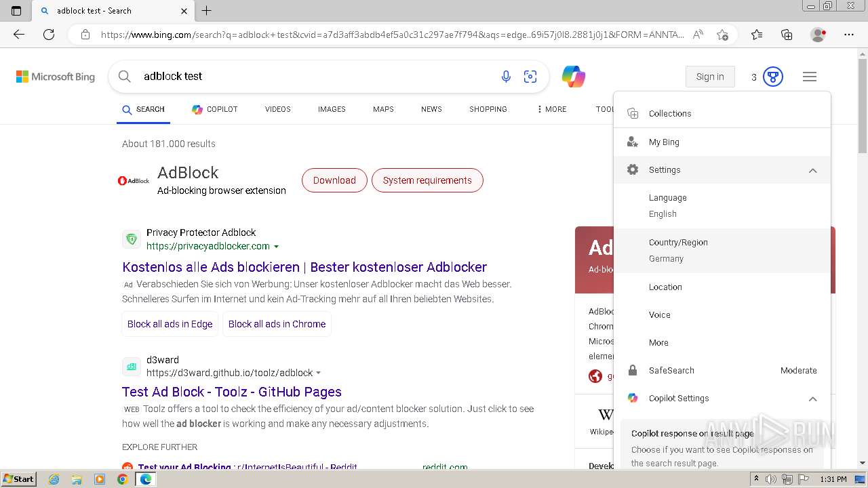Screen dimensions: 868x488
Task: Open a new tab with plus icon
Action: point(207,11)
